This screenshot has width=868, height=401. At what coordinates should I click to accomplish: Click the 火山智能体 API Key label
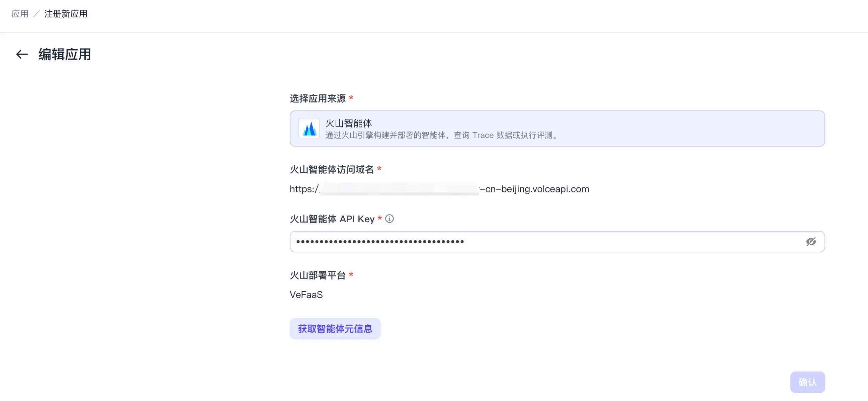point(332,219)
